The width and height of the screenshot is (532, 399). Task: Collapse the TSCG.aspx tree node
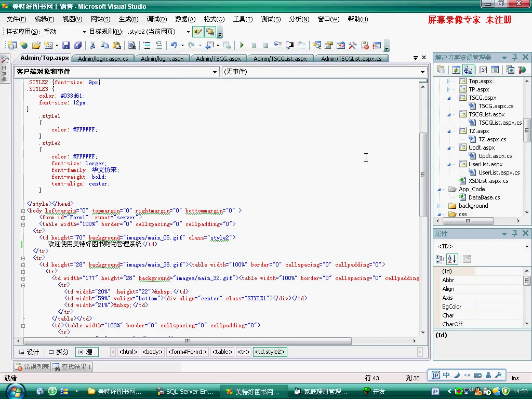448,98
